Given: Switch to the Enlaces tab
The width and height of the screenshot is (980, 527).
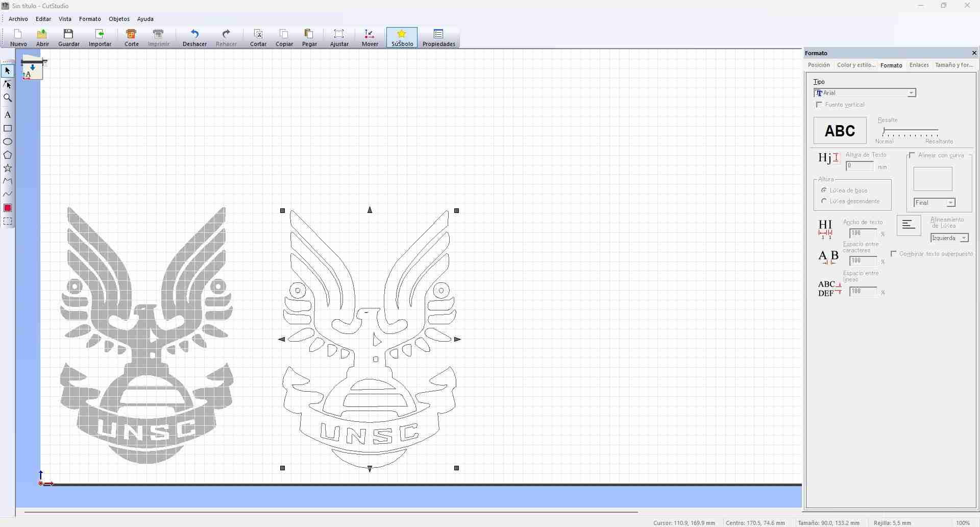Looking at the screenshot, I should coord(919,65).
